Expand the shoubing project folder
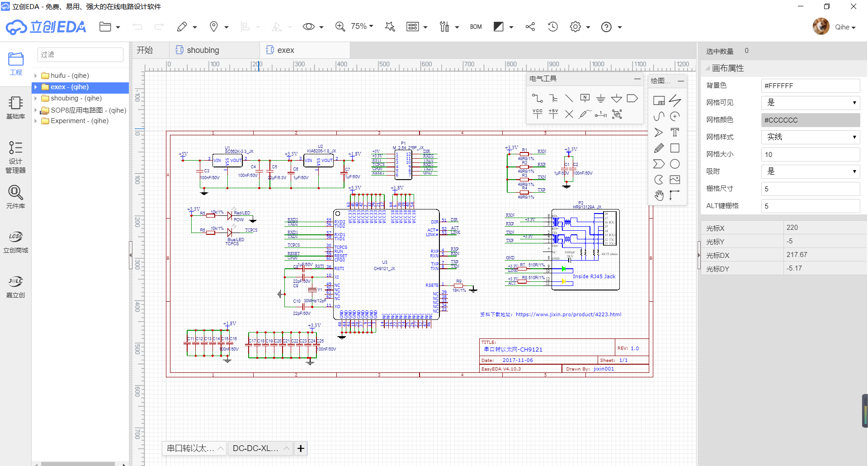868x466 pixels. coord(36,98)
